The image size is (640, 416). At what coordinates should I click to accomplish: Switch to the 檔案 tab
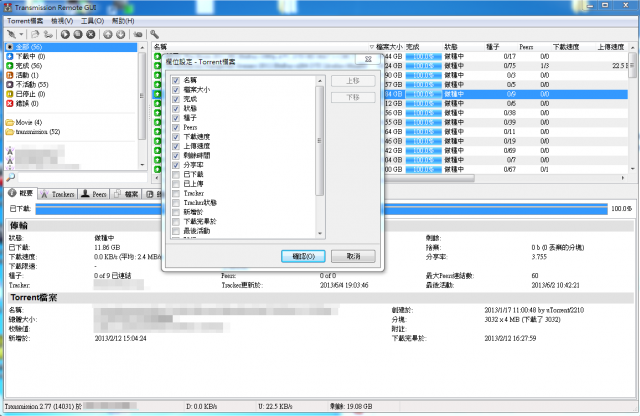click(126, 194)
